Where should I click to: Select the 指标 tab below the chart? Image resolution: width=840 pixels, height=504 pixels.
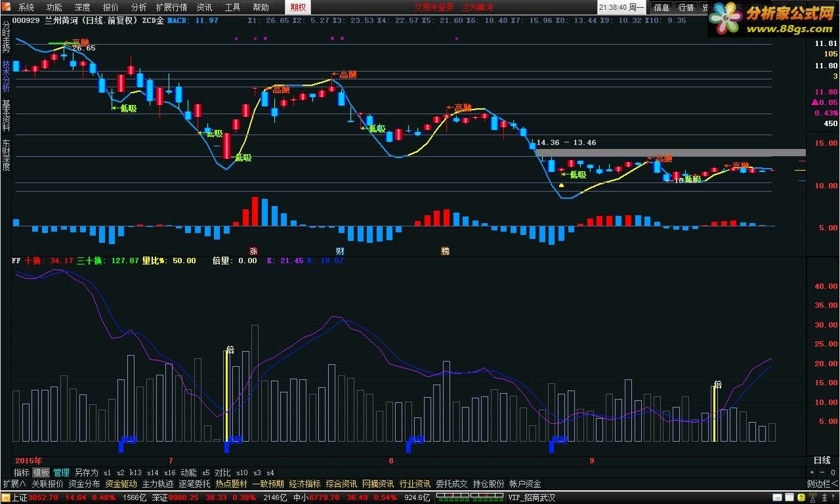tap(22, 472)
